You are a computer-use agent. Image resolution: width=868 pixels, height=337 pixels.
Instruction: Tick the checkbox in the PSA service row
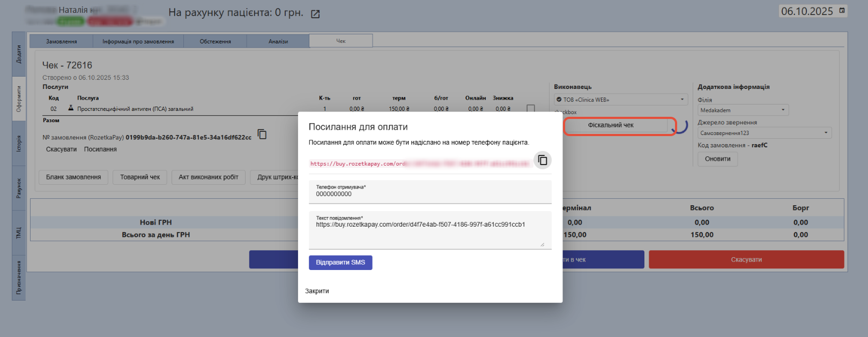point(531,108)
